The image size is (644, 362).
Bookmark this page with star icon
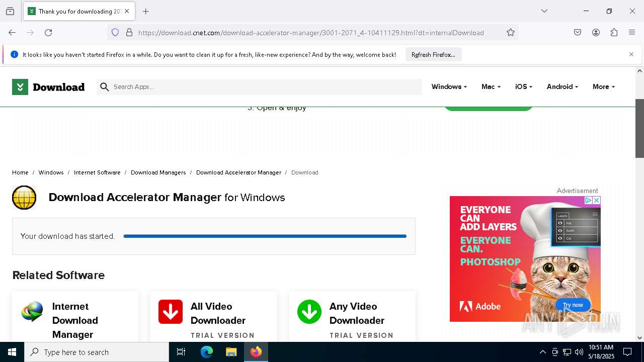[511, 33]
